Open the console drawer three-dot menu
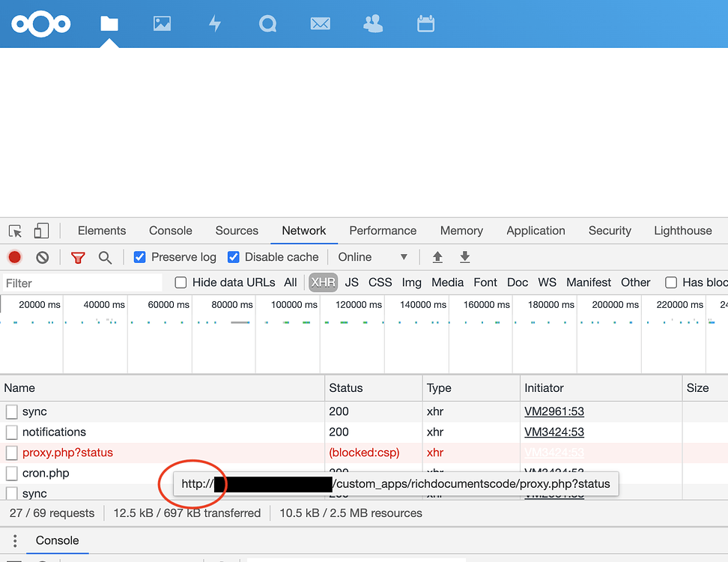This screenshot has width=728, height=562. tap(15, 540)
